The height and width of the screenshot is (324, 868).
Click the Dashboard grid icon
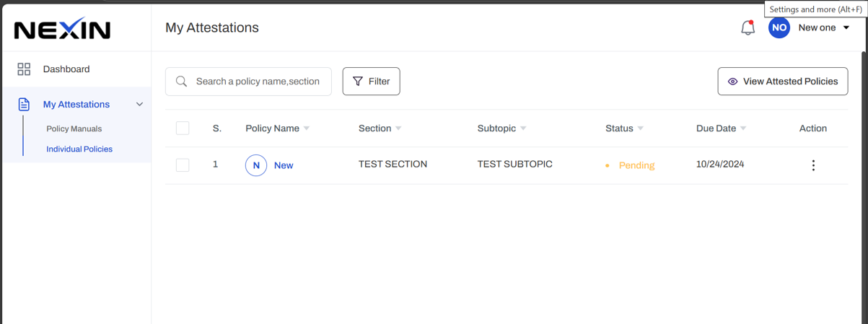coord(24,69)
